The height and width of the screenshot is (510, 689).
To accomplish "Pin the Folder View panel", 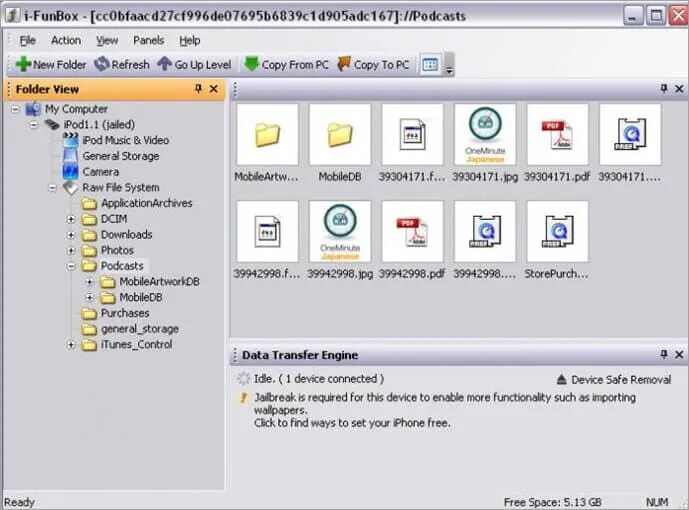I will [x=198, y=89].
